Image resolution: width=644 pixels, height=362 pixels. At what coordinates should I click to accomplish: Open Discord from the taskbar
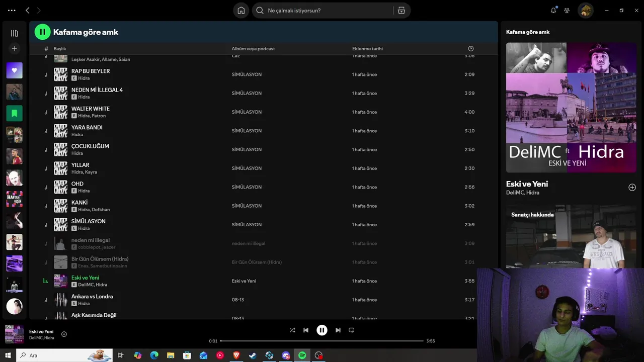[x=286, y=355]
